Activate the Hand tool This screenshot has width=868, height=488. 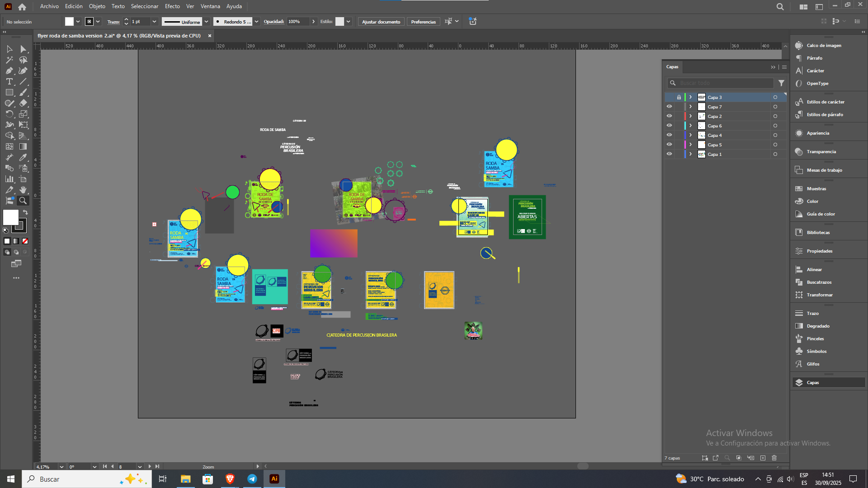pyautogui.click(x=23, y=190)
